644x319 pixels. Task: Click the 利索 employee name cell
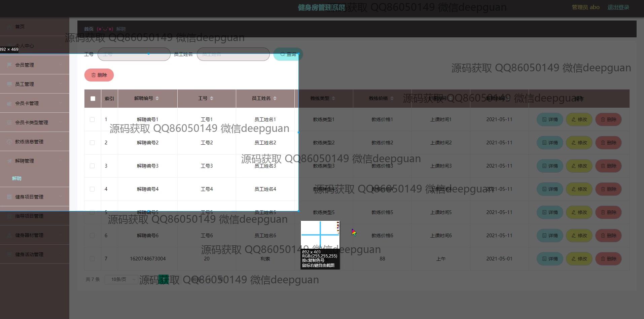(x=265, y=259)
